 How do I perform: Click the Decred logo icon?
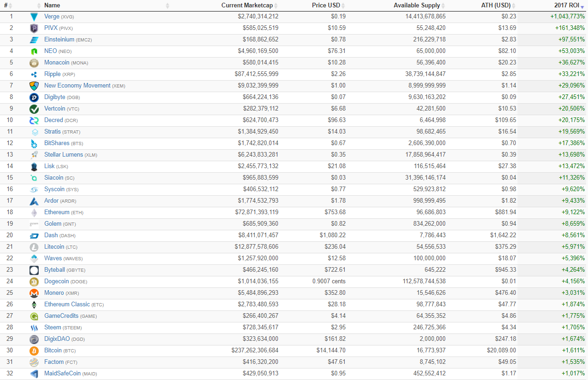(34, 120)
